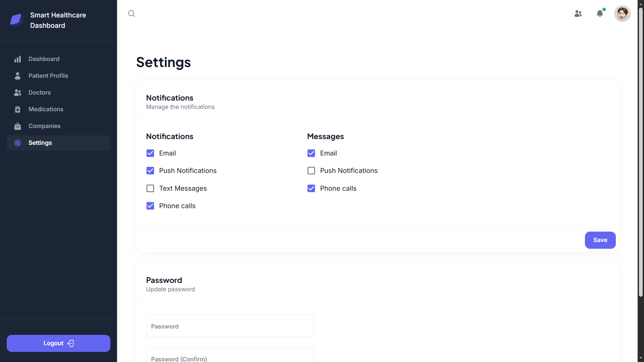Focus the Password (Confirm) field
This screenshot has width=644, height=362.
tap(230, 355)
